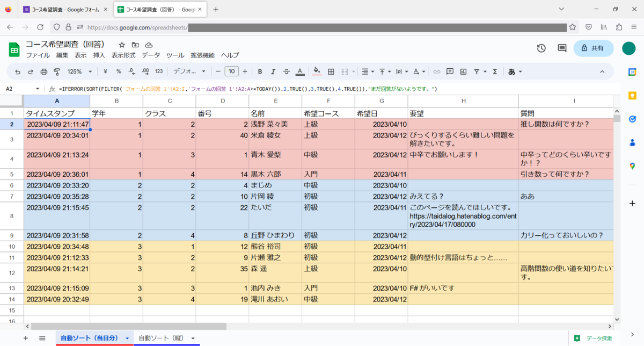644x346 pixels.
Task: Open the 表示形式 menu
Action: pyautogui.click(x=123, y=55)
